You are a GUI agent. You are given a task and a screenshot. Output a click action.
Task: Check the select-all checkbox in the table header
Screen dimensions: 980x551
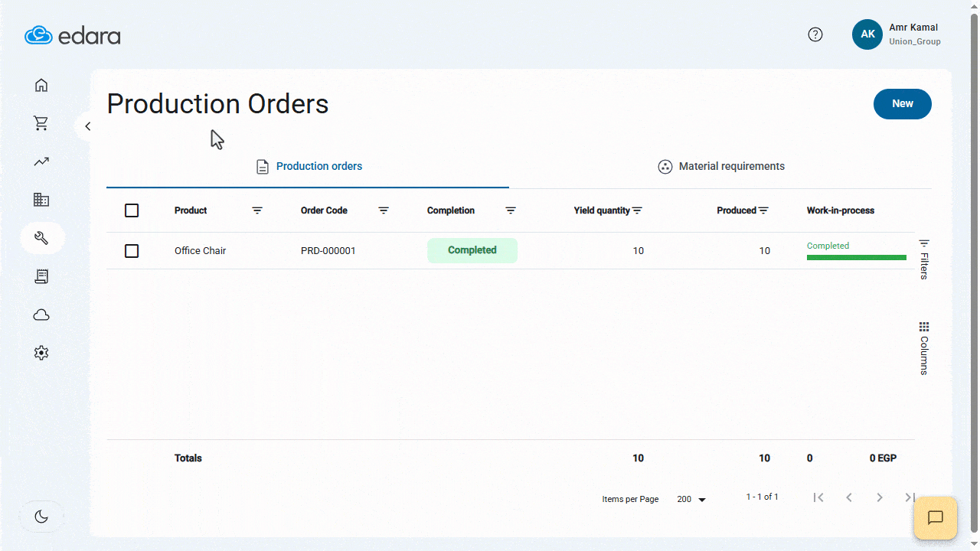pyautogui.click(x=131, y=210)
